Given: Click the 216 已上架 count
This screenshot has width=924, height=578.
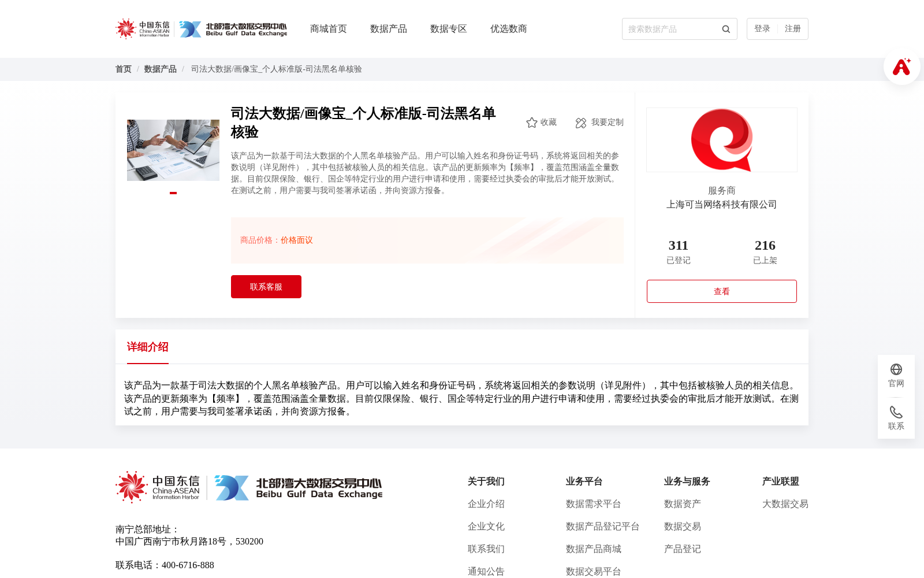Looking at the screenshot, I should [765, 251].
